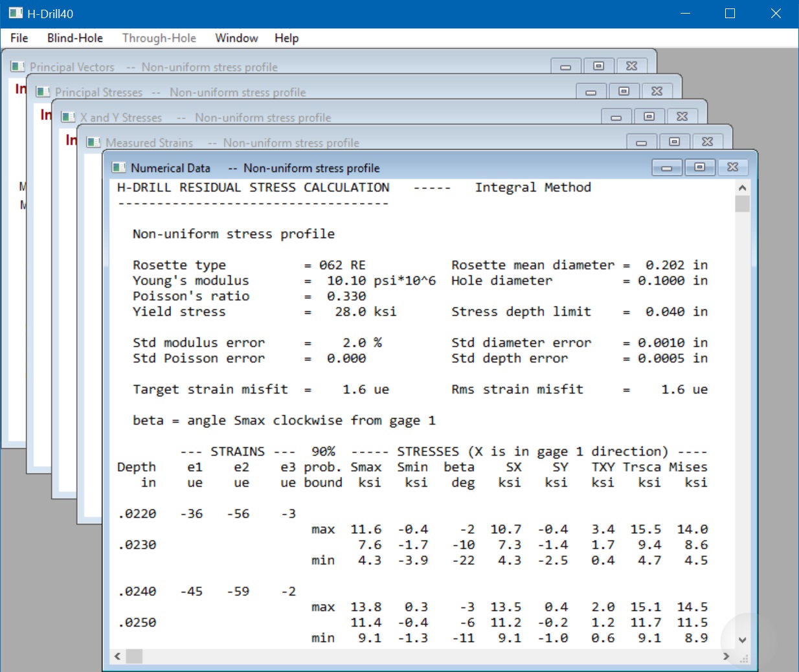Close the Principal Stresses window

tap(657, 92)
